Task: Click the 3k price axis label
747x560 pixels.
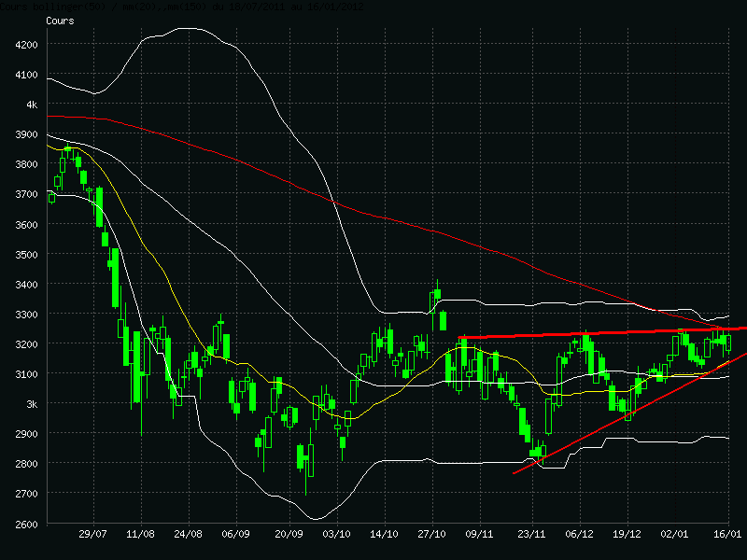Action: pos(31,403)
